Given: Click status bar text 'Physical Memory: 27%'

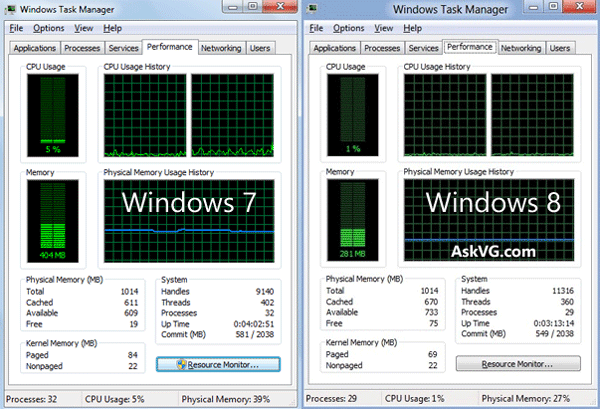Looking at the screenshot, I should [526, 399].
